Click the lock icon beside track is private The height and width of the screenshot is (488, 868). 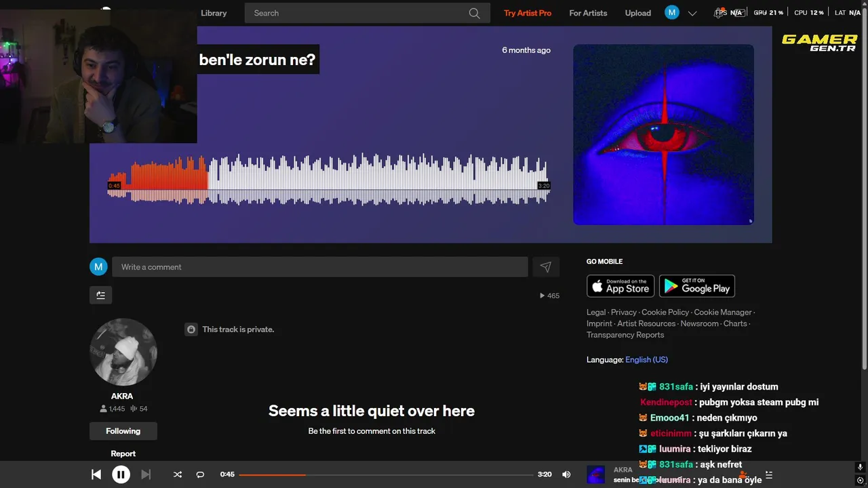191,329
